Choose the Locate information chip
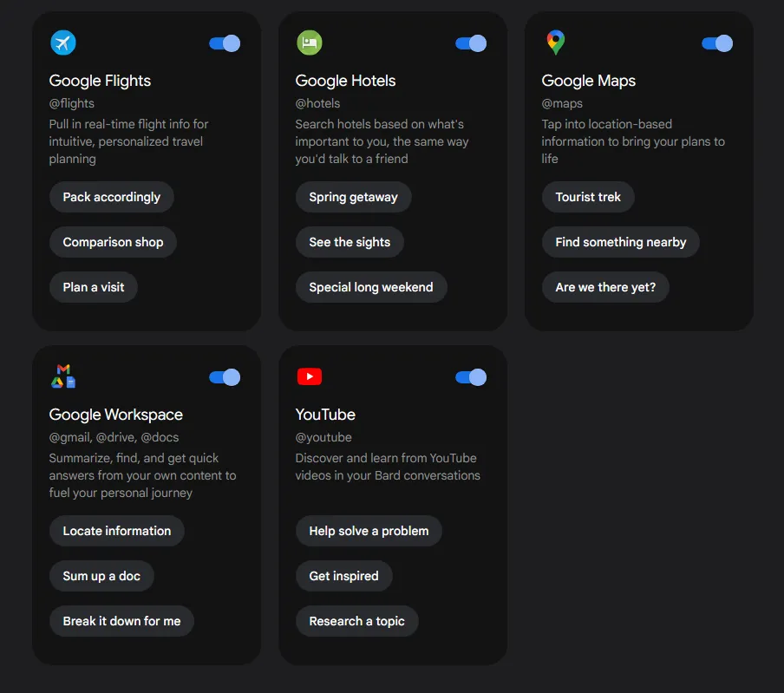This screenshot has width=784, height=693. tap(117, 531)
